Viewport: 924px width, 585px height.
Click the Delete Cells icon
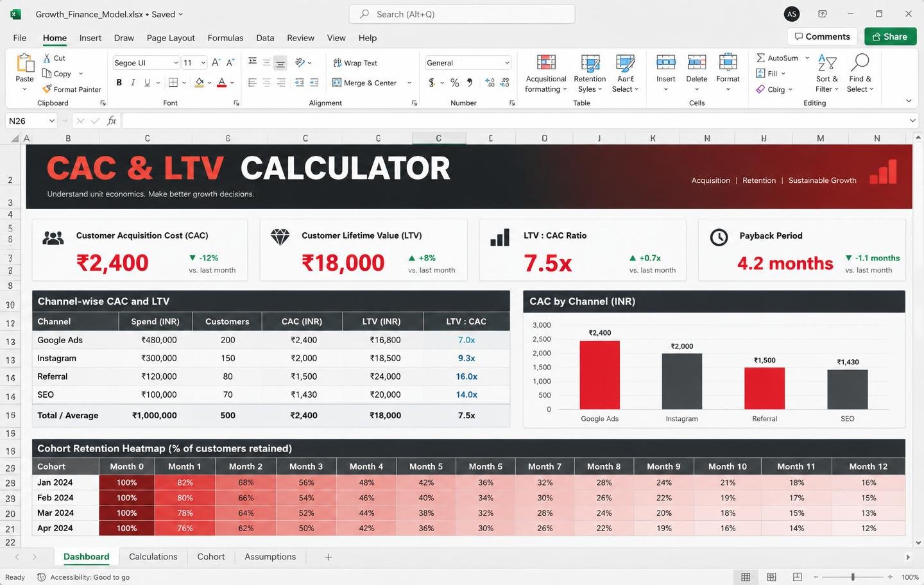pos(697,63)
